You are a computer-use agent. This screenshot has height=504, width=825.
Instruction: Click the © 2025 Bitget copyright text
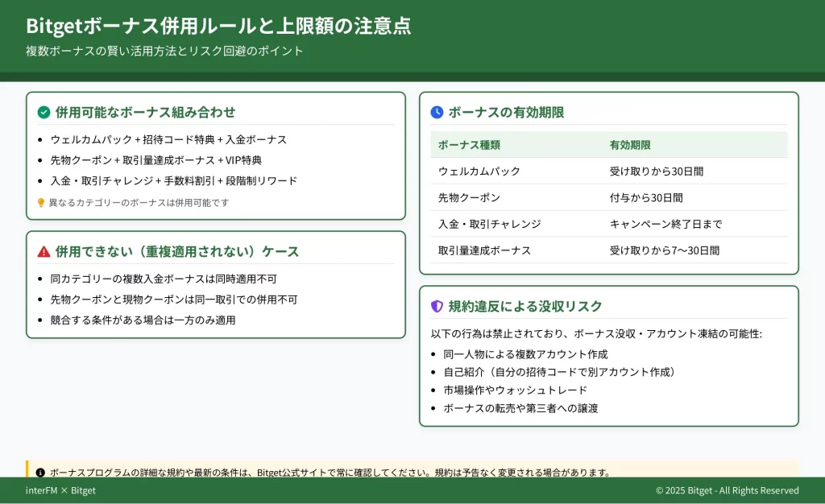coord(727,490)
